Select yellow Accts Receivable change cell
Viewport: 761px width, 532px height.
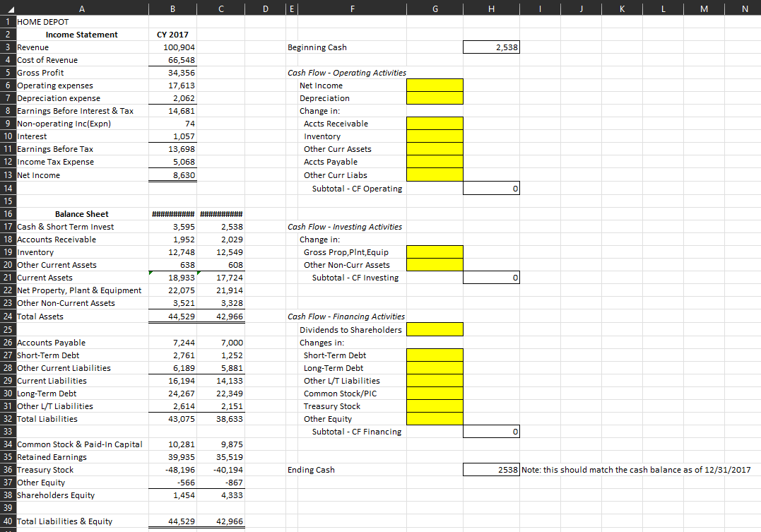(435, 124)
